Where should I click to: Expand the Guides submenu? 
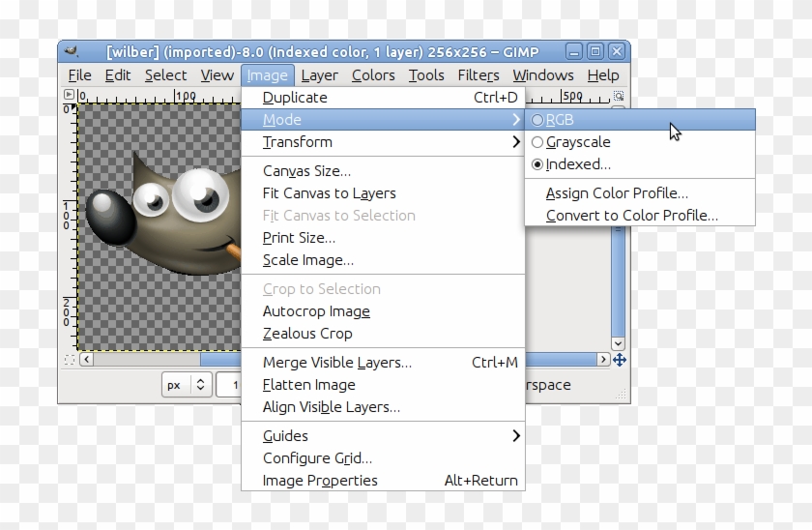(x=383, y=436)
